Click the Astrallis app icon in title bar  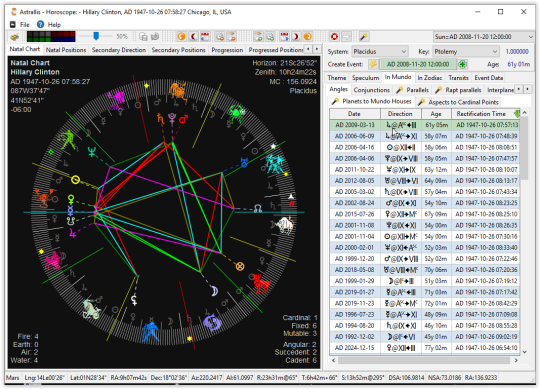click(x=14, y=12)
